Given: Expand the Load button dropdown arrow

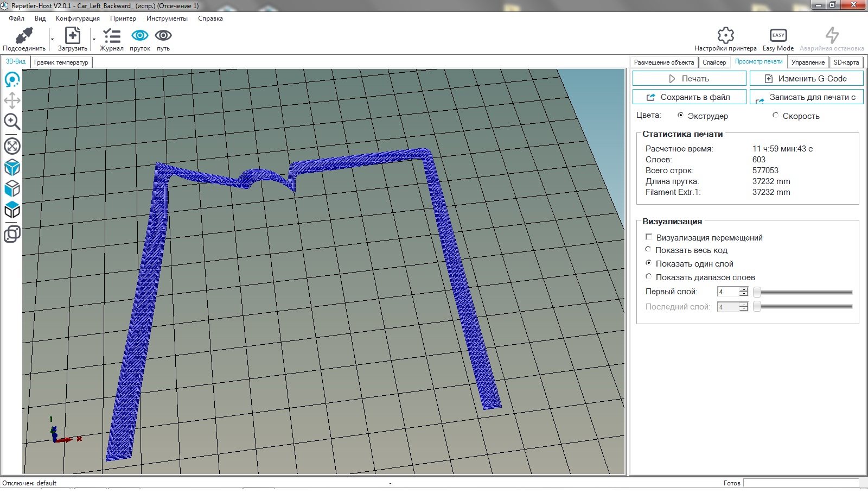Looking at the screenshot, I should pyautogui.click(x=94, y=40).
